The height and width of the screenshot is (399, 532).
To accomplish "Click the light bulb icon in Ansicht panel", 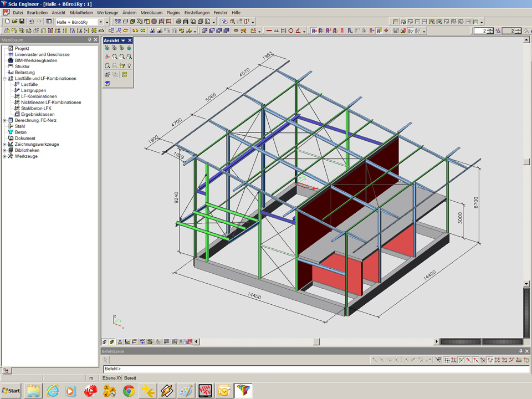I will click(x=129, y=65).
